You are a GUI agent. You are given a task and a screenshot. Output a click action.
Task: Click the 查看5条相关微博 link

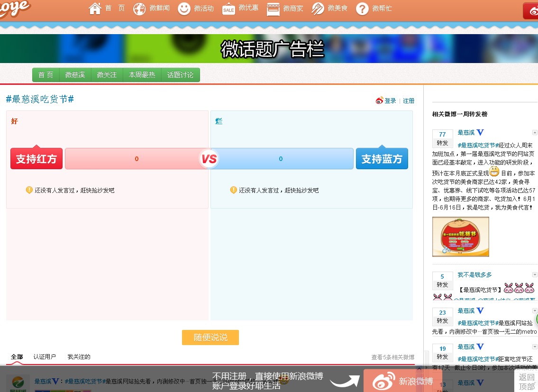pyautogui.click(x=393, y=357)
